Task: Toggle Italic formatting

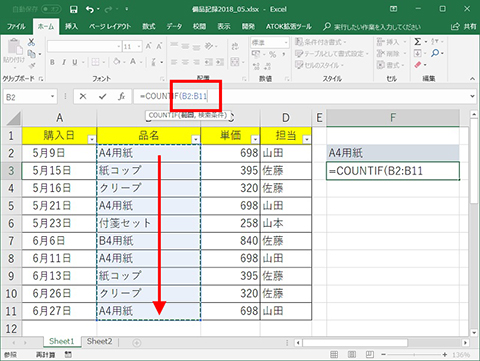Action: point(64,62)
